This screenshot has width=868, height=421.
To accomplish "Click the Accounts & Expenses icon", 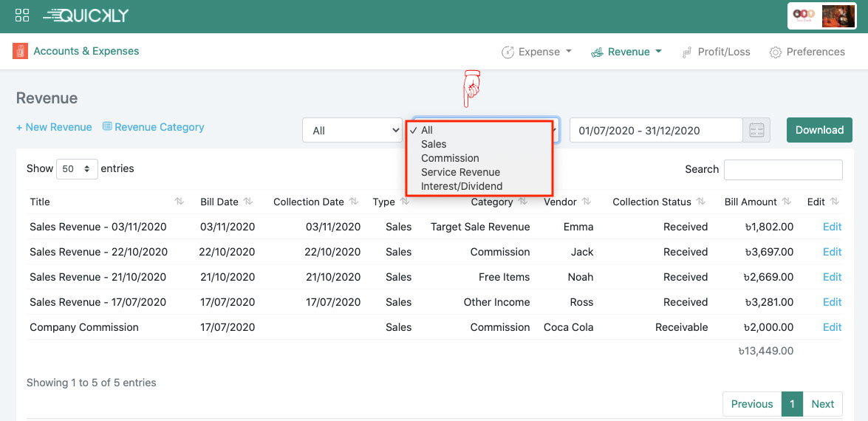I will coord(20,51).
